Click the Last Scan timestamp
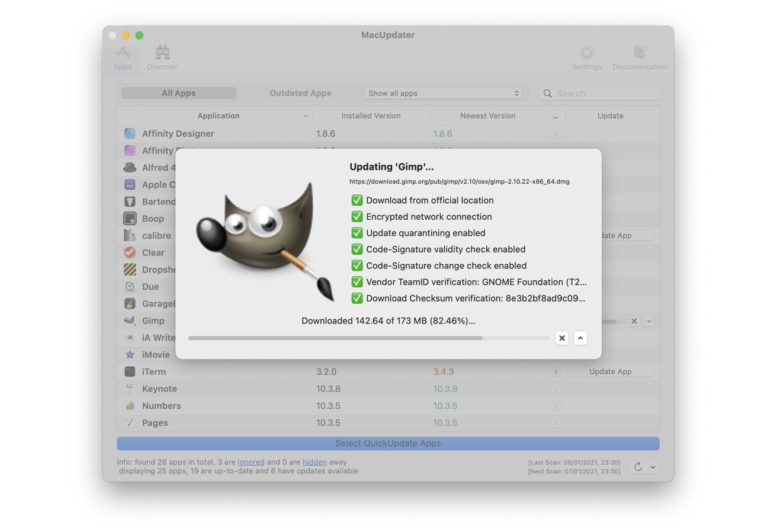 click(x=574, y=463)
